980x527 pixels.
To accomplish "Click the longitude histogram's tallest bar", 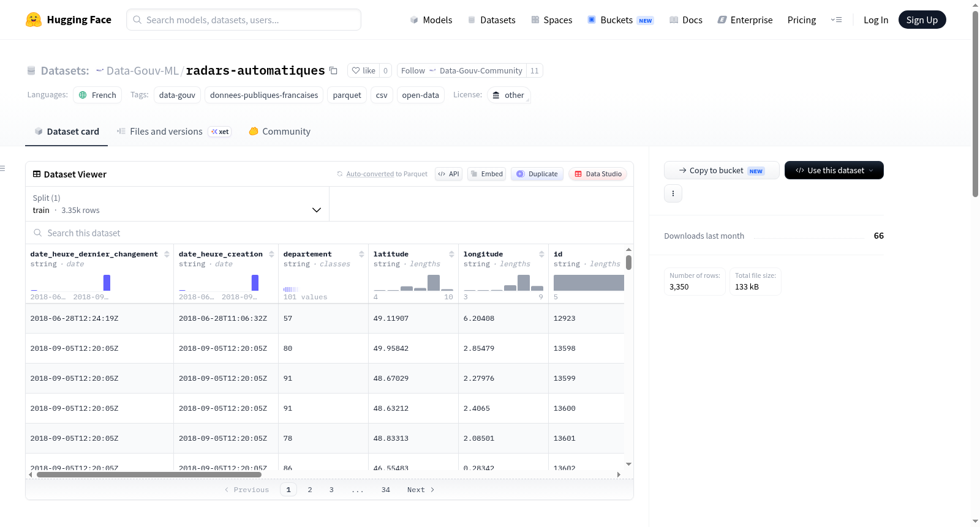I will 524,283.
